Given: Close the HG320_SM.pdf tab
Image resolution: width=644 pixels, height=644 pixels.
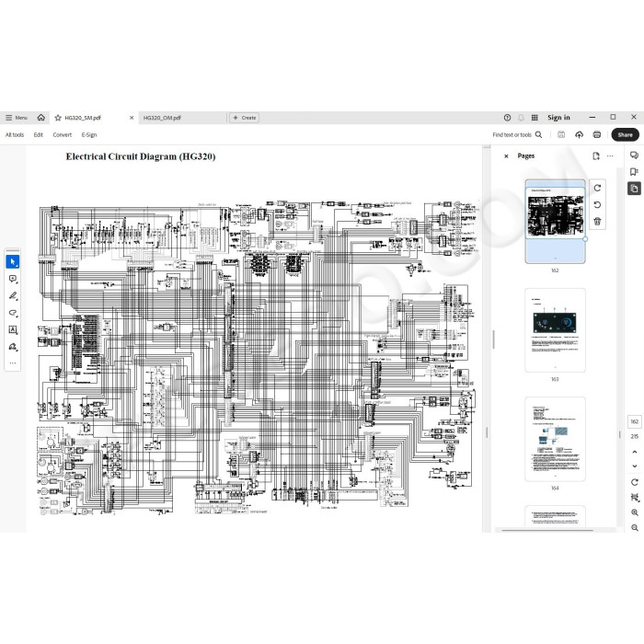Looking at the screenshot, I should 132,118.
